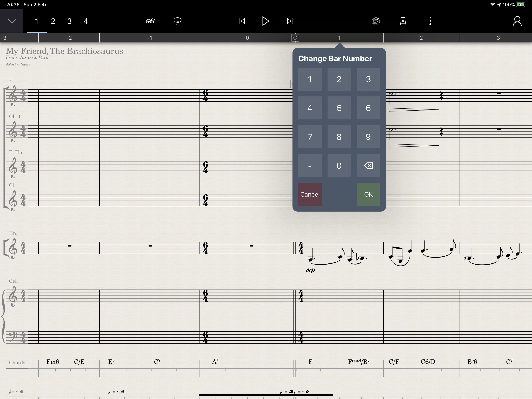Select the subtitle From 'Jurassic Park'
This screenshot has width=532, height=399.
tap(28, 57)
